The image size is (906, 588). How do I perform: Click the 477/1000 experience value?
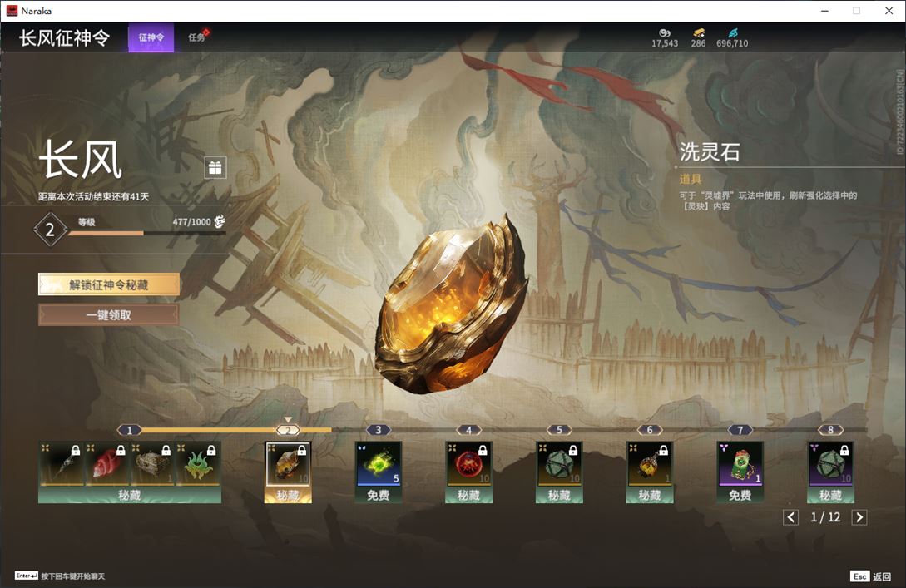191,222
